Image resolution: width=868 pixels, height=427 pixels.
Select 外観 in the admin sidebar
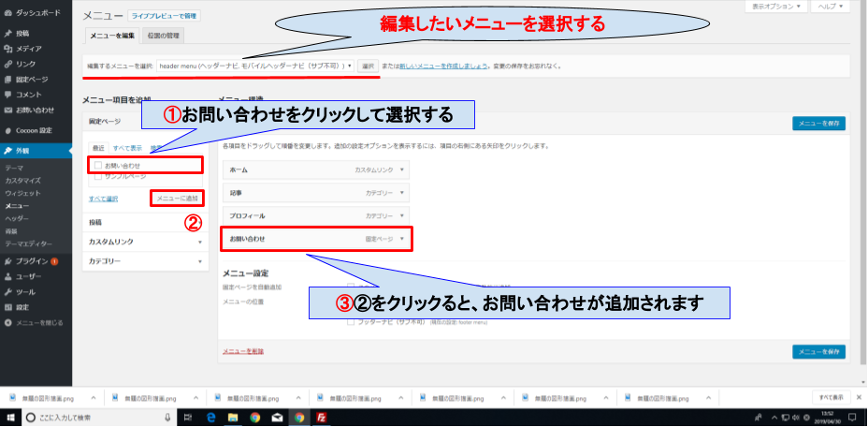[36, 150]
